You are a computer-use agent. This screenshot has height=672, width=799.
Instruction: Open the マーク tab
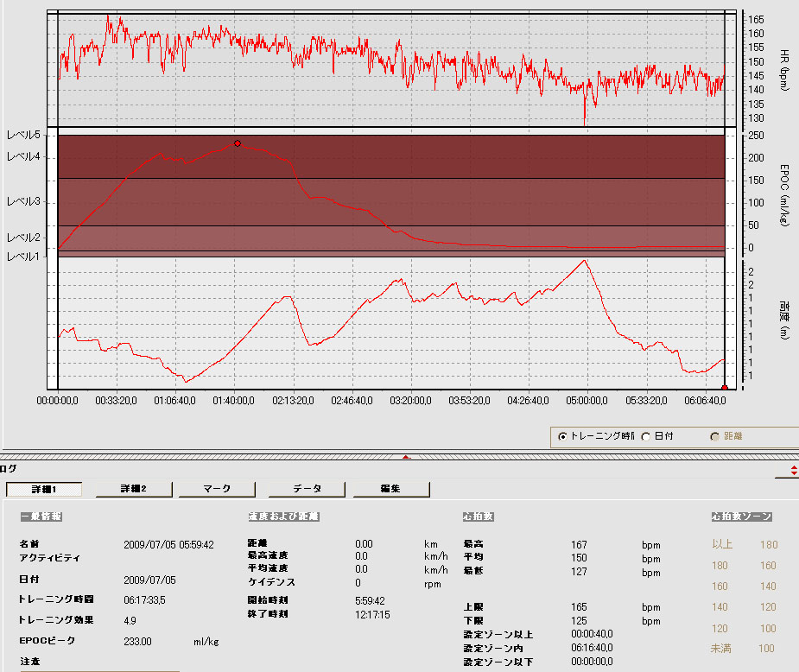point(217,489)
